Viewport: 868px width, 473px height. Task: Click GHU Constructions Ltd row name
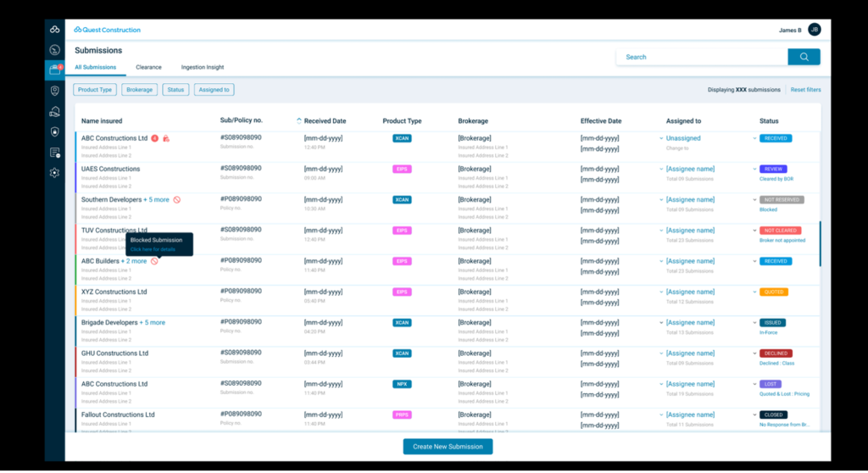coord(114,353)
